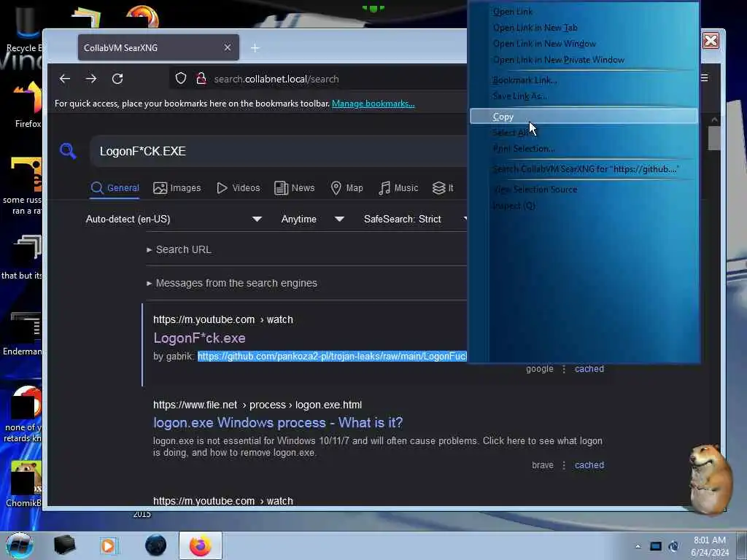Select the Firefox desktop shortcut
Screen dimensions: 747x560
coord(28,105)
